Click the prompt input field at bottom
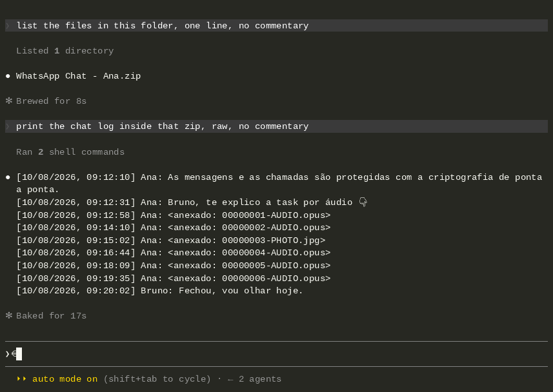 coord(276,354)
